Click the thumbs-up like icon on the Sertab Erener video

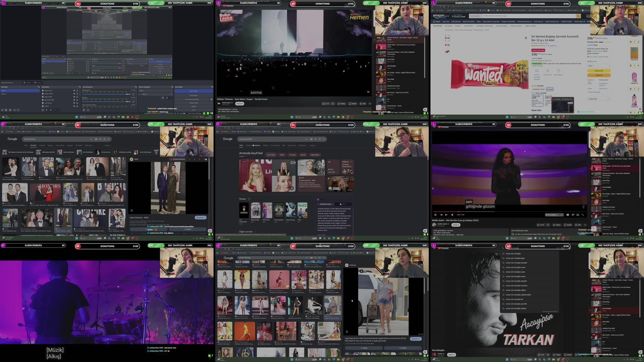[x=324, y=104]
